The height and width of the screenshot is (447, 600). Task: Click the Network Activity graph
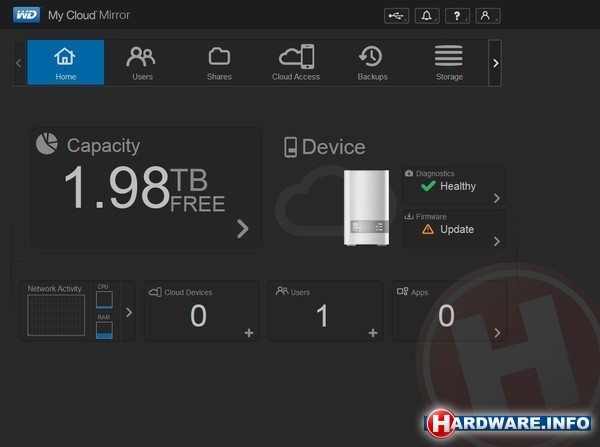point(56,315)
